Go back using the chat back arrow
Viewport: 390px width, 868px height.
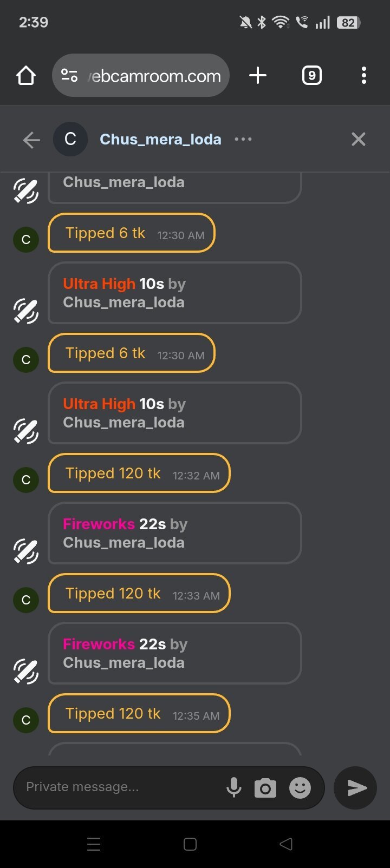[x=31, y=140]
